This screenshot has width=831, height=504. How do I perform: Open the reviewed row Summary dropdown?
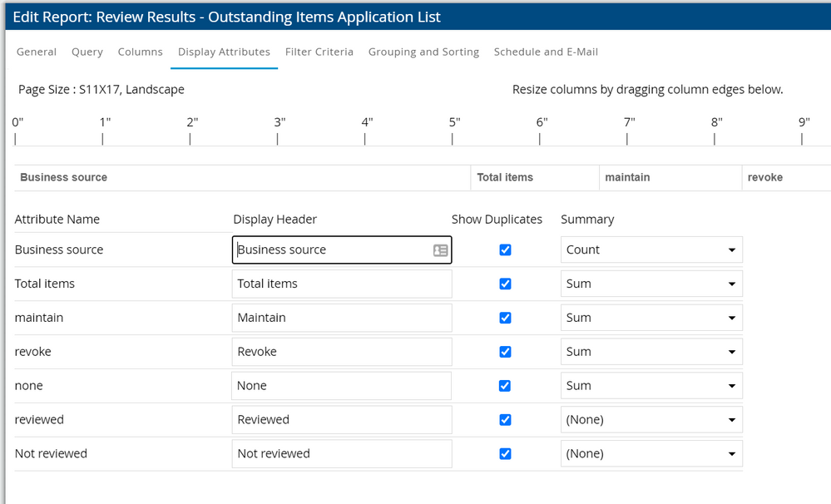point(651,420)
